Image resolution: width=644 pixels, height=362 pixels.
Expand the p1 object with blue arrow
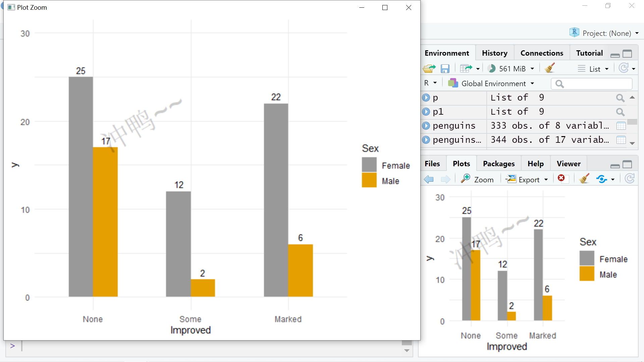tap(426, 112)
